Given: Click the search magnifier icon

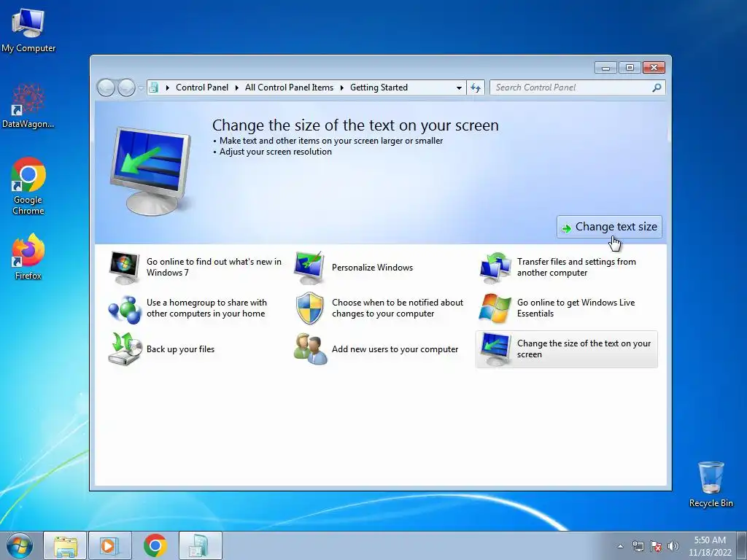Looking at the screenshot, I should click(657, 87).
